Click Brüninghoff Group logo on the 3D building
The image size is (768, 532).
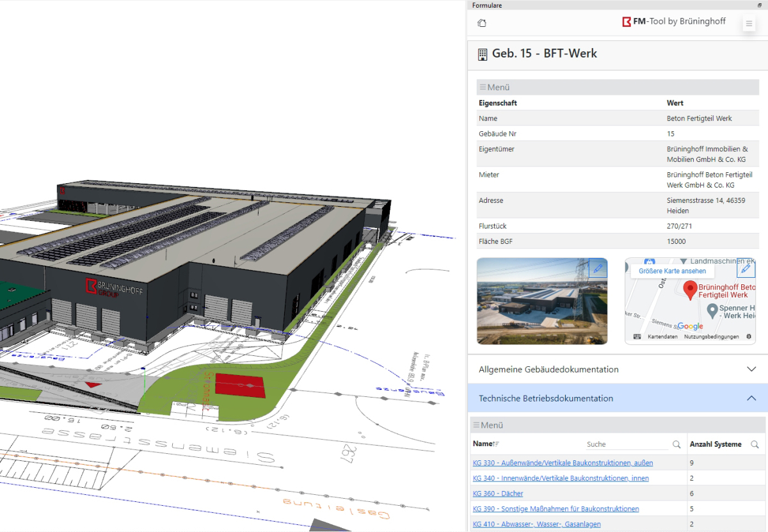click(114, 287)
